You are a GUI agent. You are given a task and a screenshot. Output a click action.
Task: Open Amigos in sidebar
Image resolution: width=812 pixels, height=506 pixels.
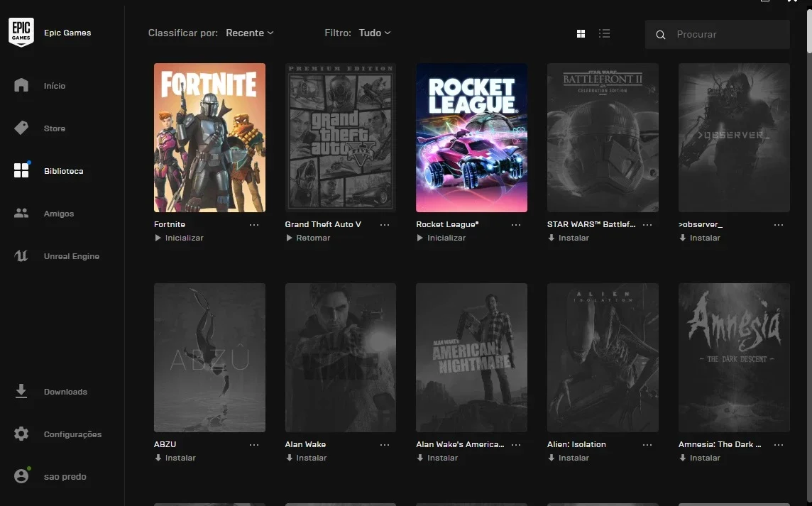(58, 214)
